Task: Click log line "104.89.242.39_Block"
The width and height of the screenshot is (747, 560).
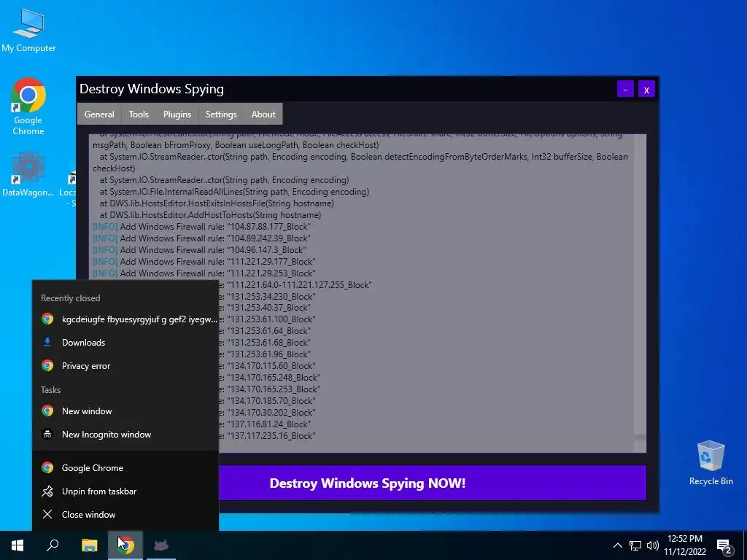Action: (201, 238)
